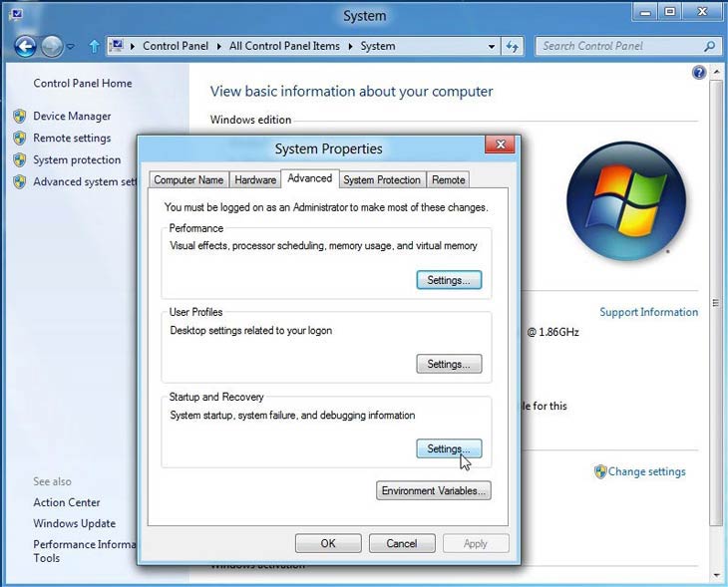
Task: Open Performance Settings button
Action: pos(449,280)
